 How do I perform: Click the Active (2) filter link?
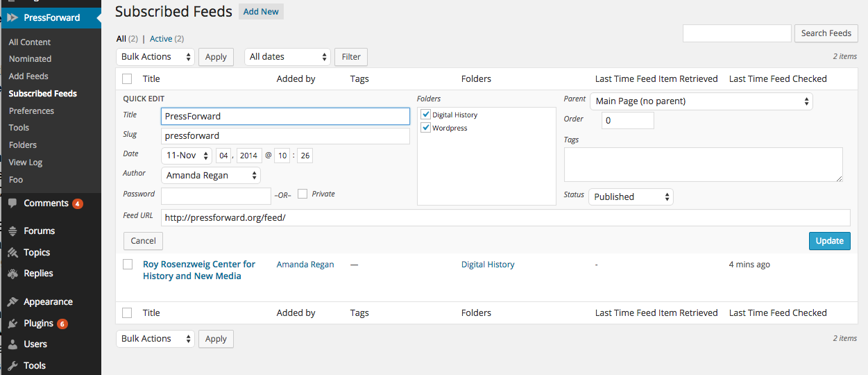pos(167,39)
